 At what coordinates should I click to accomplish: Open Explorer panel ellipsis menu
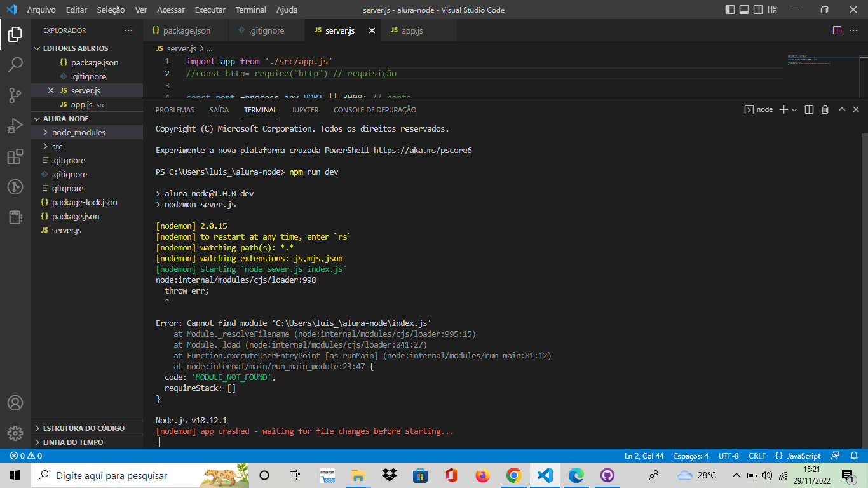(x=128, y=30)
